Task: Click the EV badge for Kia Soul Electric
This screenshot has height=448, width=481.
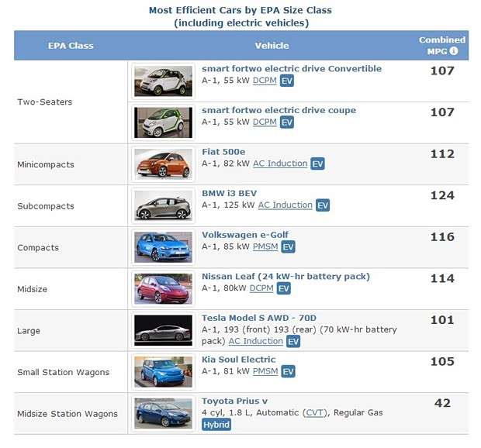Action: 288,371
